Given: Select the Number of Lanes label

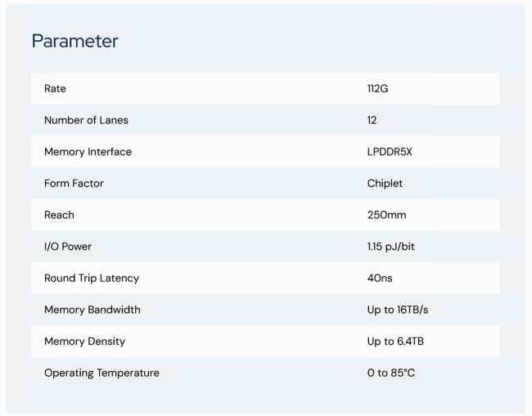Looking at the screenshot, I should click(86, 120).
